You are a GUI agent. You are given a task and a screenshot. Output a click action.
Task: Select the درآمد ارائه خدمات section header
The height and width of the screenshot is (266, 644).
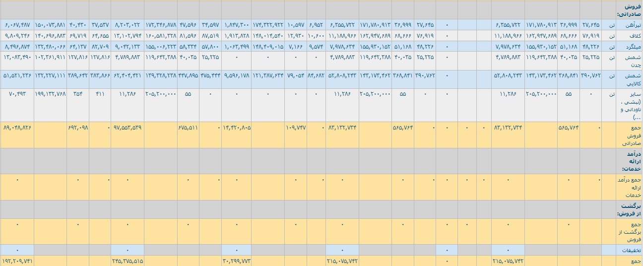(629, 161)
